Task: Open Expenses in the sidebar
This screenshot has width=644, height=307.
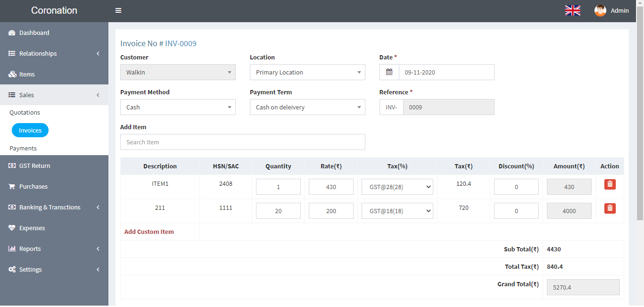Action: 54,228
